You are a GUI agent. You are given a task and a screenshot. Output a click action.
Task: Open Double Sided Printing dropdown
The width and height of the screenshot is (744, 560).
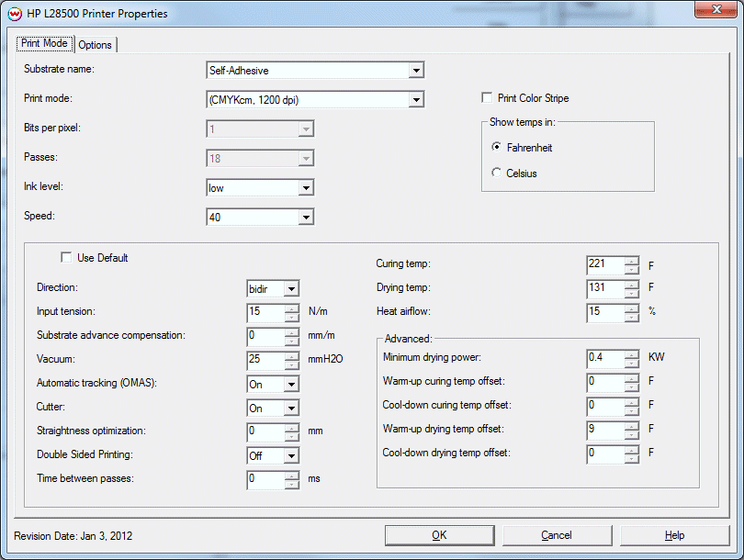291,455
